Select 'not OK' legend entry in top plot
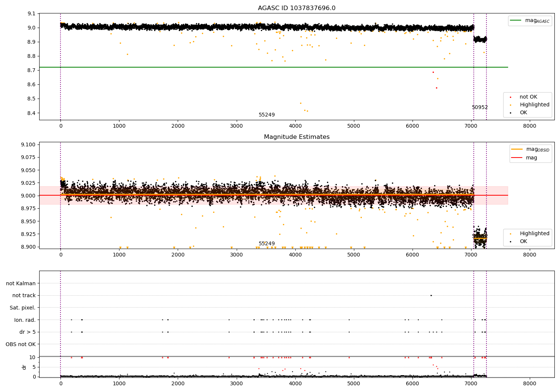 pos(528,97)
